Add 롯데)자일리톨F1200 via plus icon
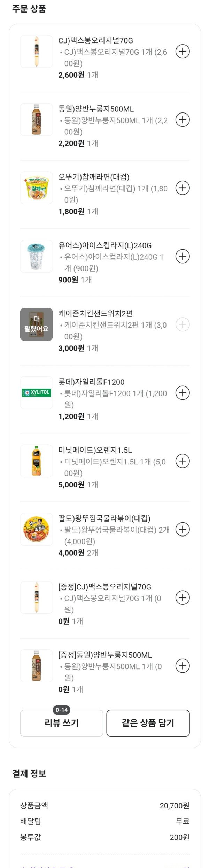The image size is (209, 868). point(182,393)
